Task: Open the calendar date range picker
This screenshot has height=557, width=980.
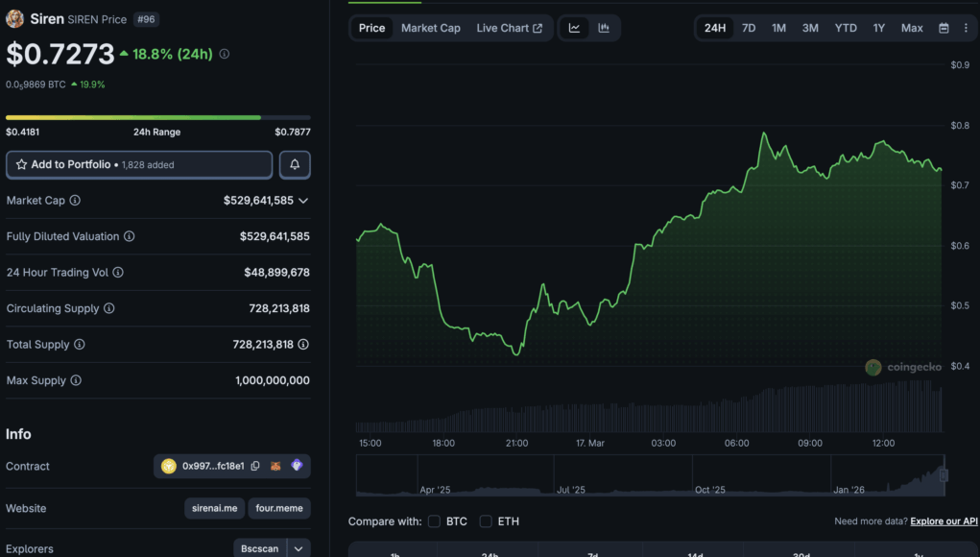Action: pyautogui.click(x=944, y=28)
